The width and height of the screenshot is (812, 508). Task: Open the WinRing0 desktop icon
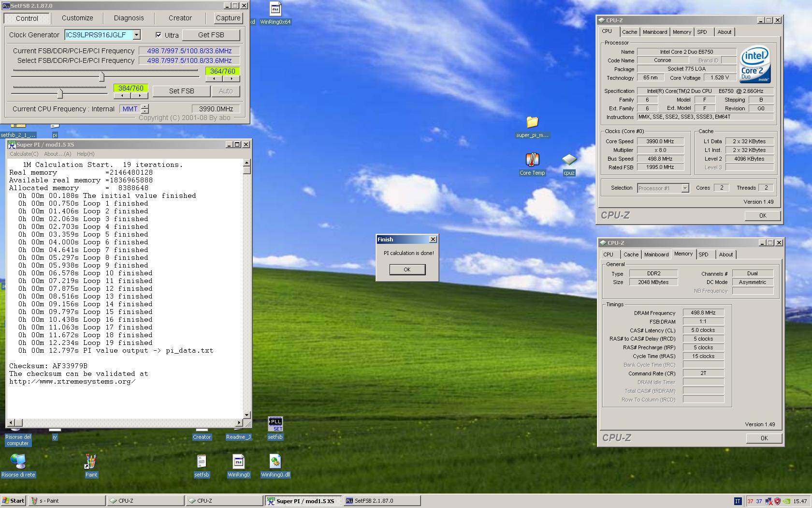coord(238,466)
